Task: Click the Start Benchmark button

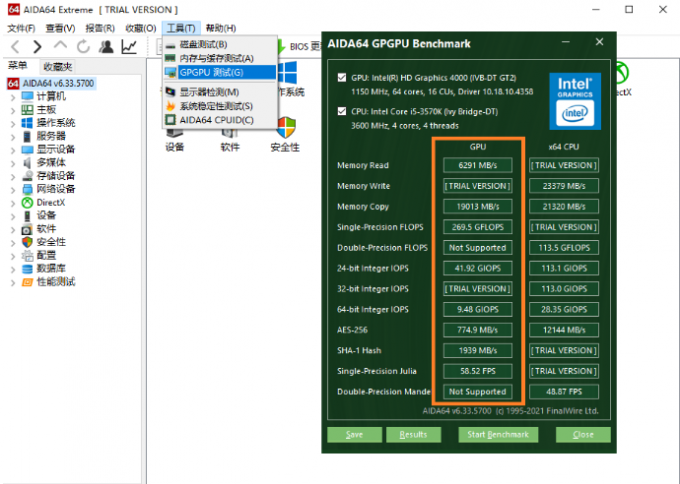Action: point(498,435)
